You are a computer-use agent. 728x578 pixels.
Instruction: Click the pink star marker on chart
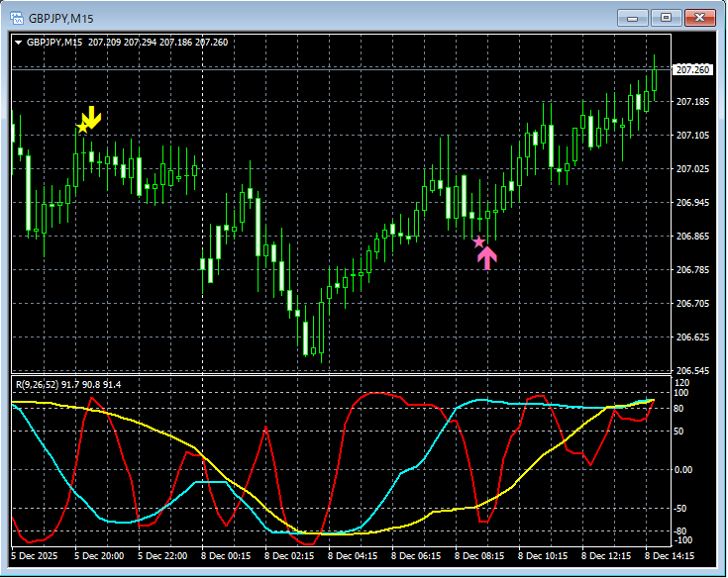(478, 241)
